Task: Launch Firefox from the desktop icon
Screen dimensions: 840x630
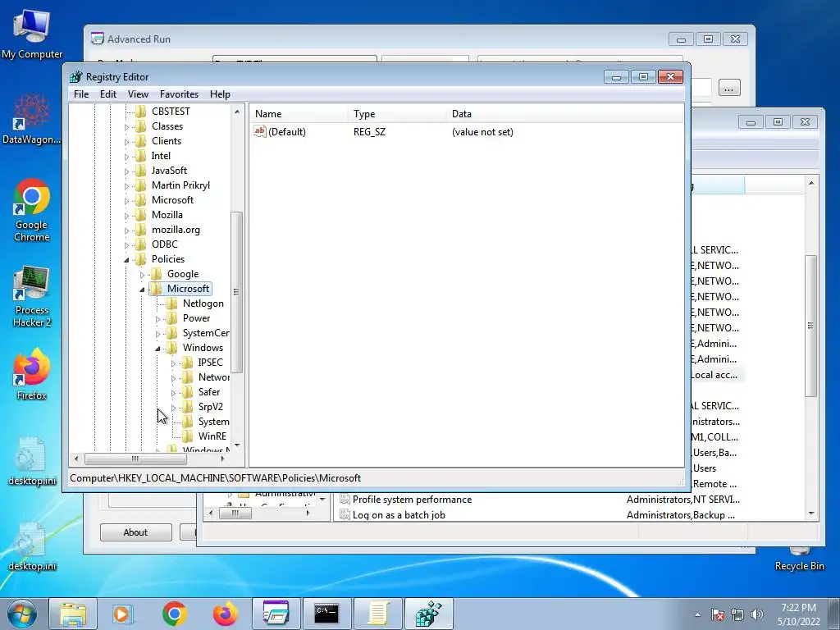Action: coord(32,374)
